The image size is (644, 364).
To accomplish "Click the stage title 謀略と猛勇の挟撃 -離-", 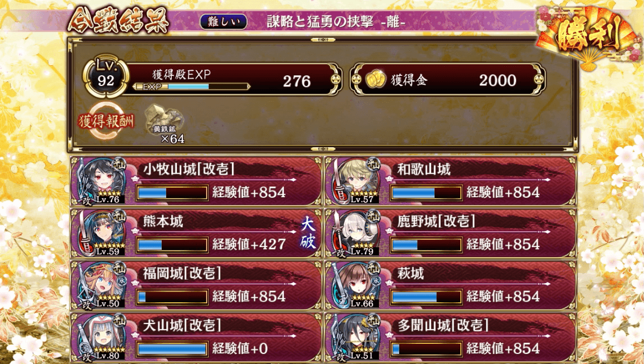I will pos(336,22).
